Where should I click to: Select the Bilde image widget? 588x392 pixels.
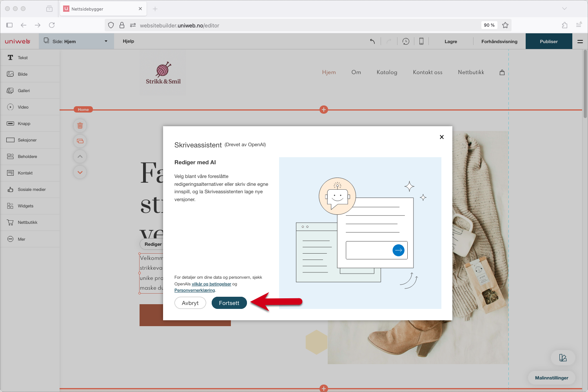click(x=30, y=74)
